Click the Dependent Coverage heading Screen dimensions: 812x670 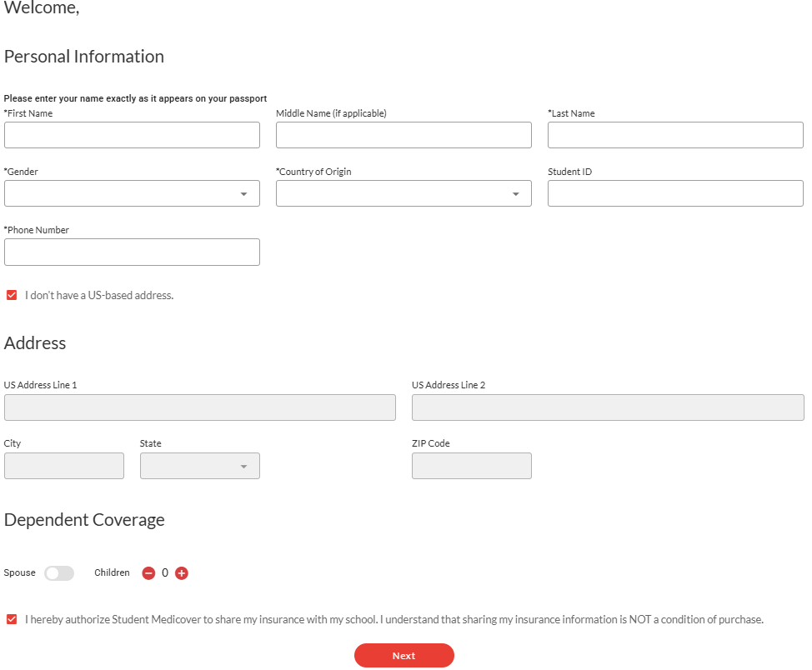(84, 520)
